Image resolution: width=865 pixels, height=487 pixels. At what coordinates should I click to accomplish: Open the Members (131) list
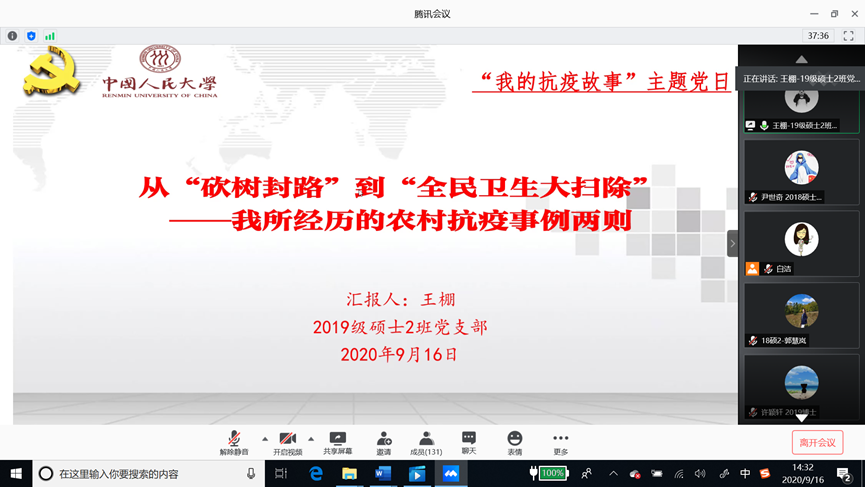tap(426, 443)
